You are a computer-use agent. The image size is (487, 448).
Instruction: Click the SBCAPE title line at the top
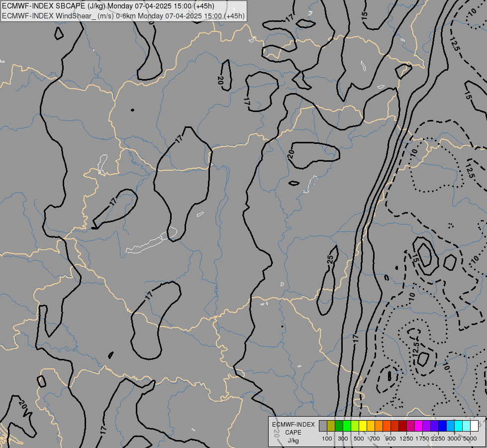point(108,6)
